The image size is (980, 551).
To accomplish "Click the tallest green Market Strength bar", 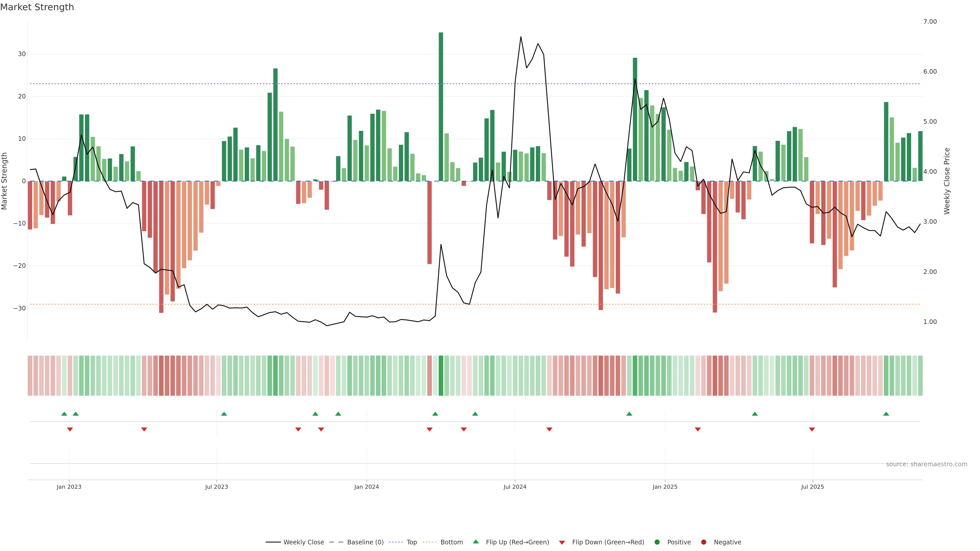I will [441, 106].
